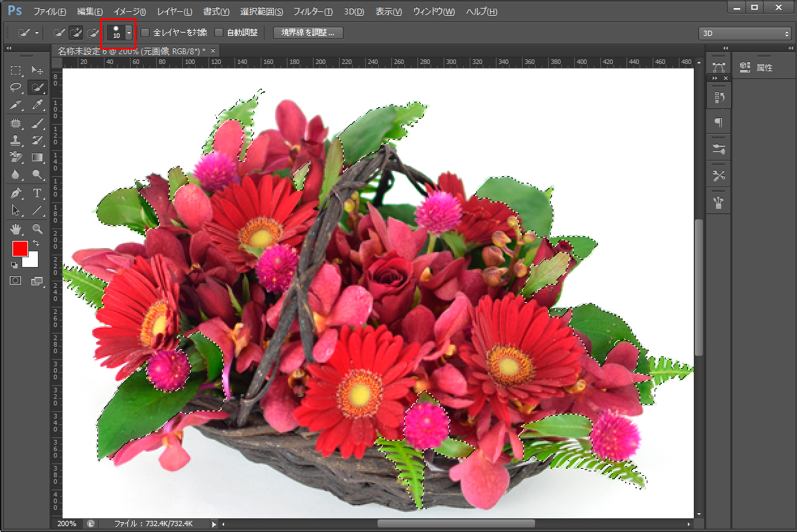Open the レイヤー menu
The image size is (797, 532).
[x=174, y=12]
